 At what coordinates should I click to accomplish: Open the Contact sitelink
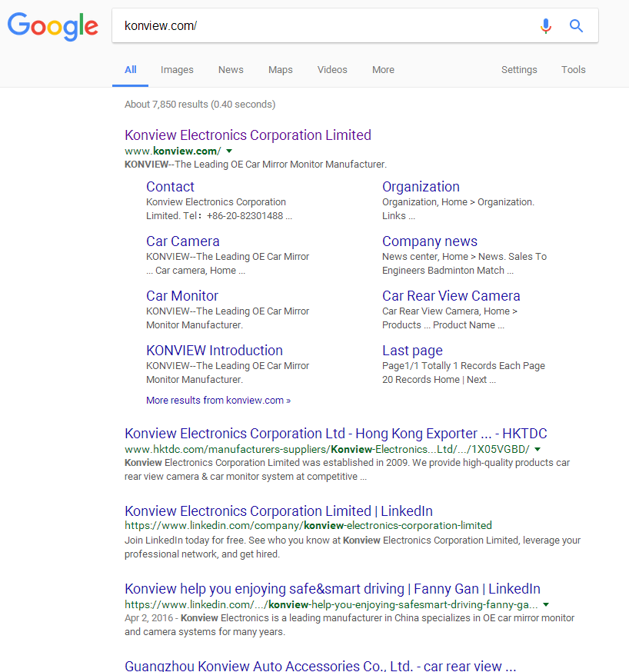[170, 187]
